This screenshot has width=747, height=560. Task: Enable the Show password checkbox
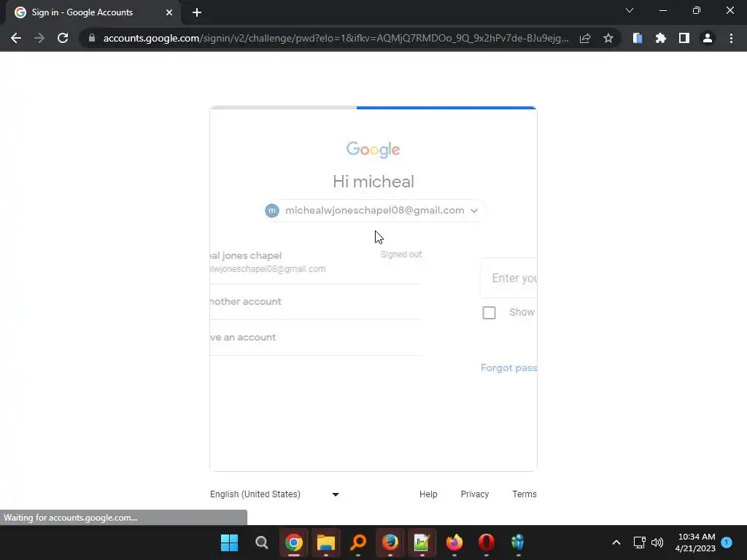[x=489, y=313]
